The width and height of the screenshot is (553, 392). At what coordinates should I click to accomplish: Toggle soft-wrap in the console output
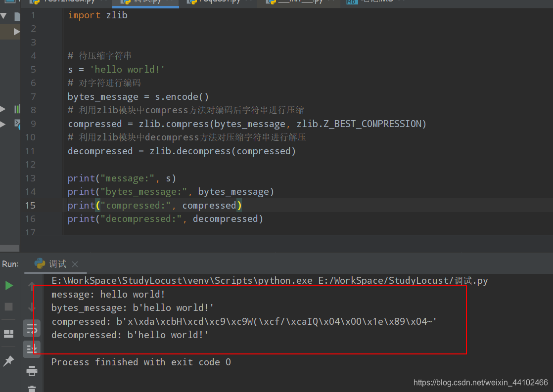point(32,329)
